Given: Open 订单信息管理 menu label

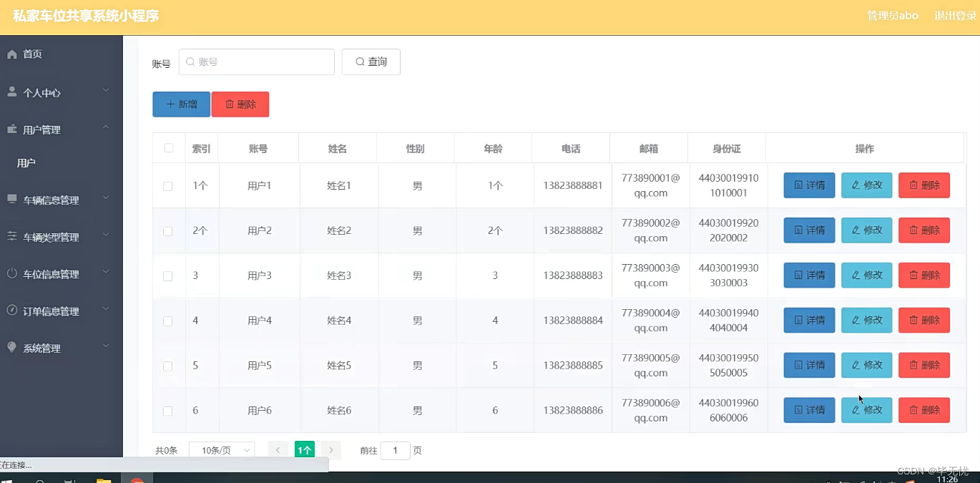Looking at the screenshot, I should tap(51, 311).
